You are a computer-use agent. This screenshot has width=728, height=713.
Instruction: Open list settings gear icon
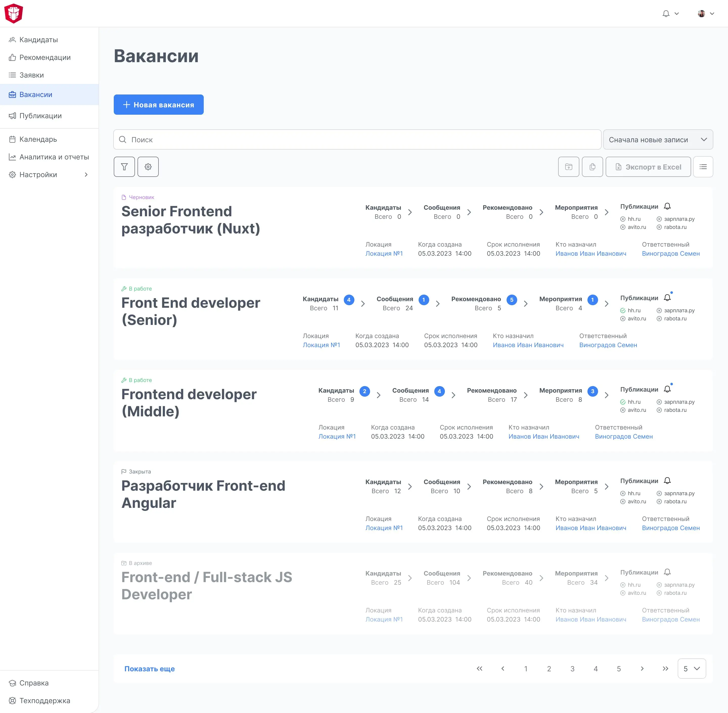click(x=148, y=167)
